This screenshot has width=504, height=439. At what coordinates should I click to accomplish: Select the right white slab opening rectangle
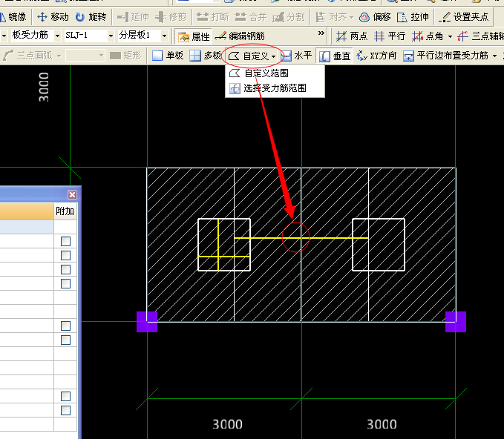point(379,245)
